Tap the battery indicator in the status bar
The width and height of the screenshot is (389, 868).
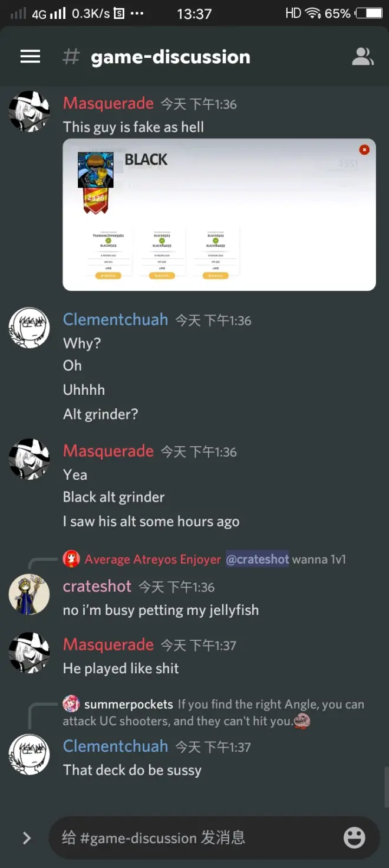coord(370,13)
